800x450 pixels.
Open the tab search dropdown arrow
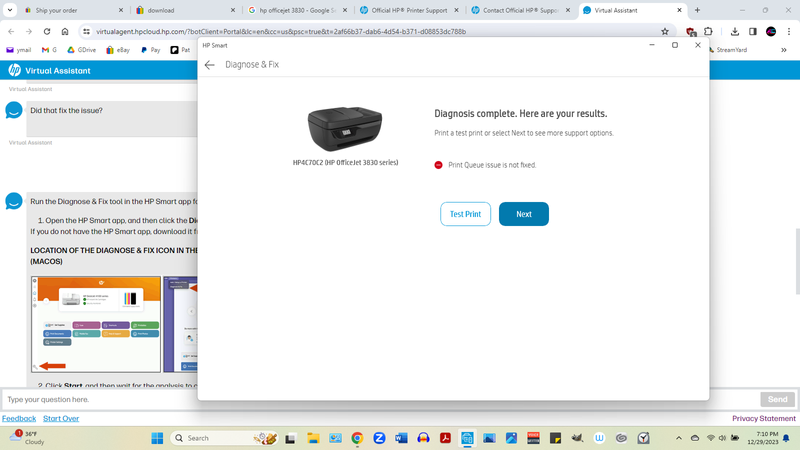click(x=10, y=10)
